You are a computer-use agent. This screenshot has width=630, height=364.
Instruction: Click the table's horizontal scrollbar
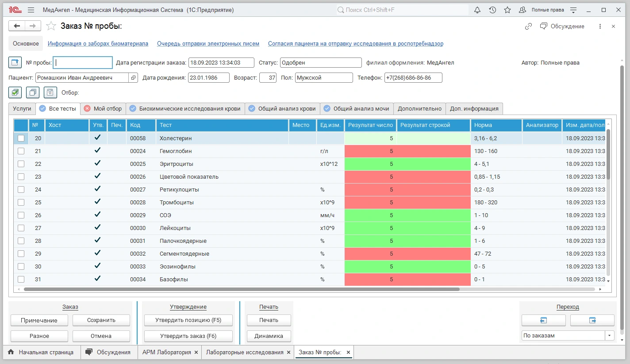[241, 289]
